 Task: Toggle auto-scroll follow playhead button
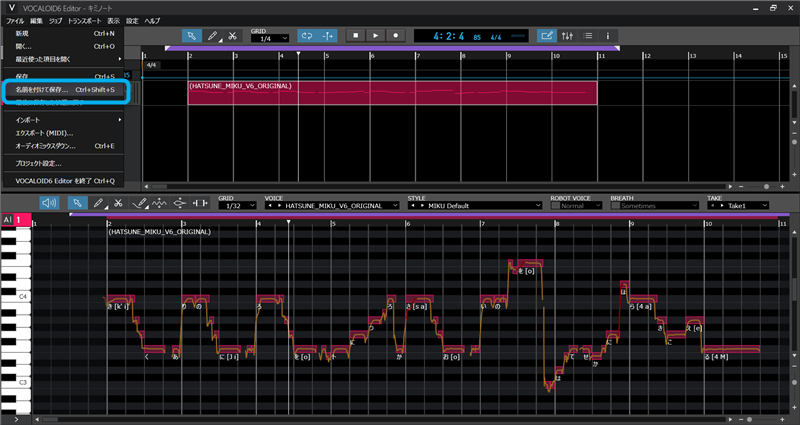(x=328, y=36)
